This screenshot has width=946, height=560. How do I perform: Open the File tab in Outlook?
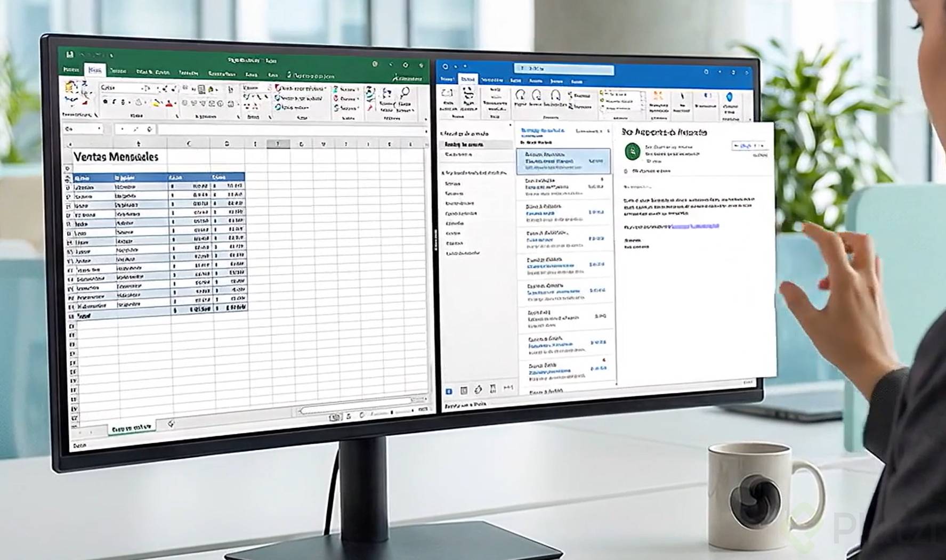(x=447, y=79)
